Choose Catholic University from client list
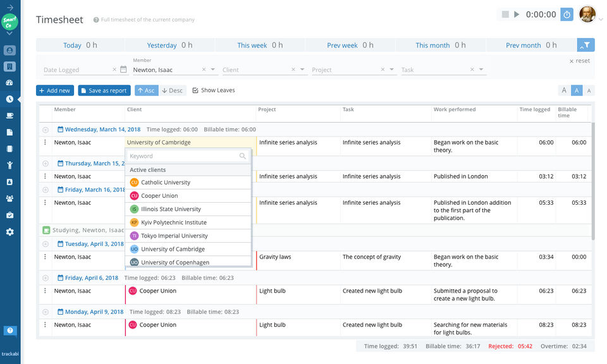This screenshot has width=607, height=364. click(x=188, y=182)
